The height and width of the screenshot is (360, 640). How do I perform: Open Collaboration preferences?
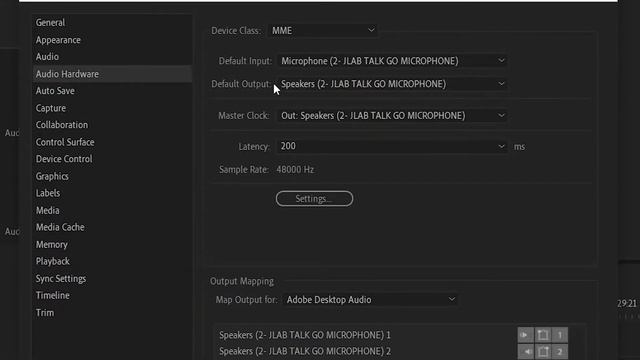tap(112, 125)
